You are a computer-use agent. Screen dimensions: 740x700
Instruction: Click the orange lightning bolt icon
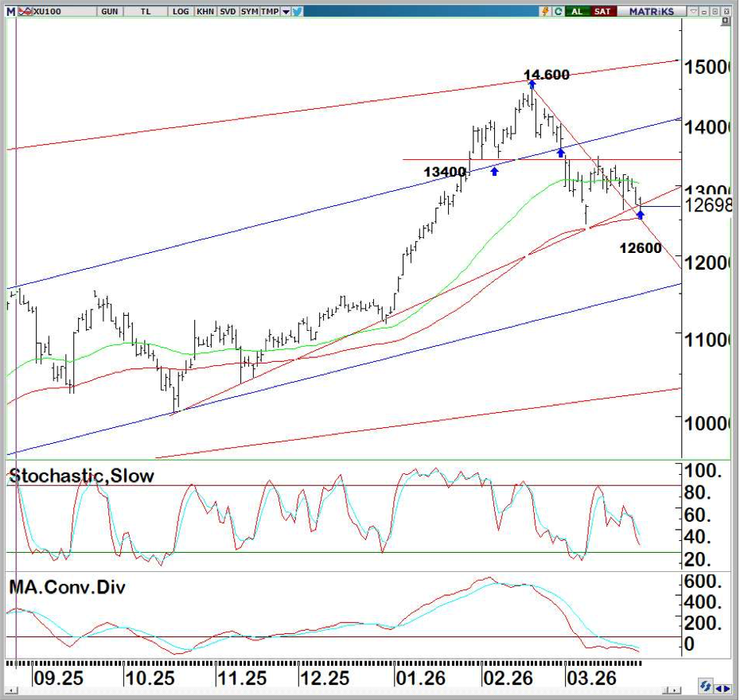pos(545,12)
